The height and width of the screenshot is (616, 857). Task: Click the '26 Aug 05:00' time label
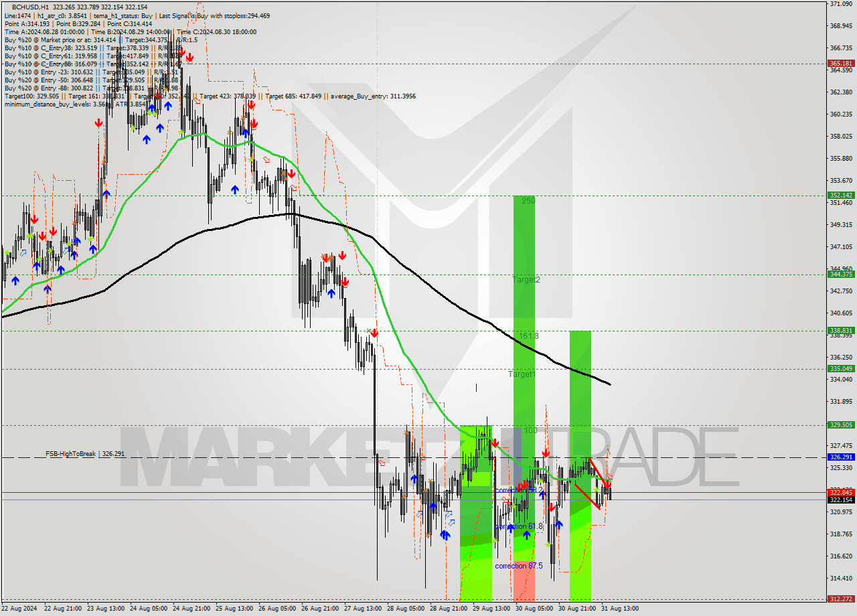pyautogui.click(x=278, y=609)
